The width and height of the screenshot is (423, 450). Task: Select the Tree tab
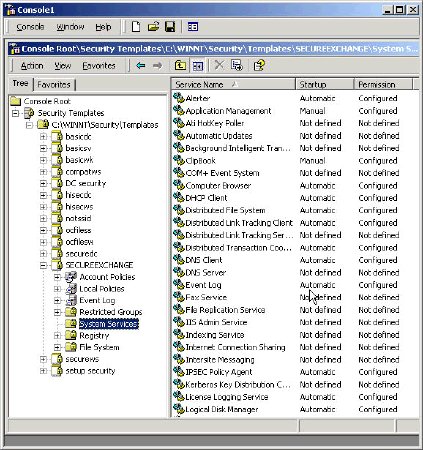20,83
